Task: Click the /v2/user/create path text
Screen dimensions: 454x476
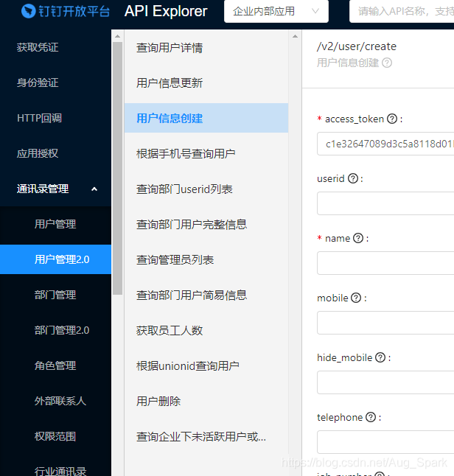Action: pos(357,46)
